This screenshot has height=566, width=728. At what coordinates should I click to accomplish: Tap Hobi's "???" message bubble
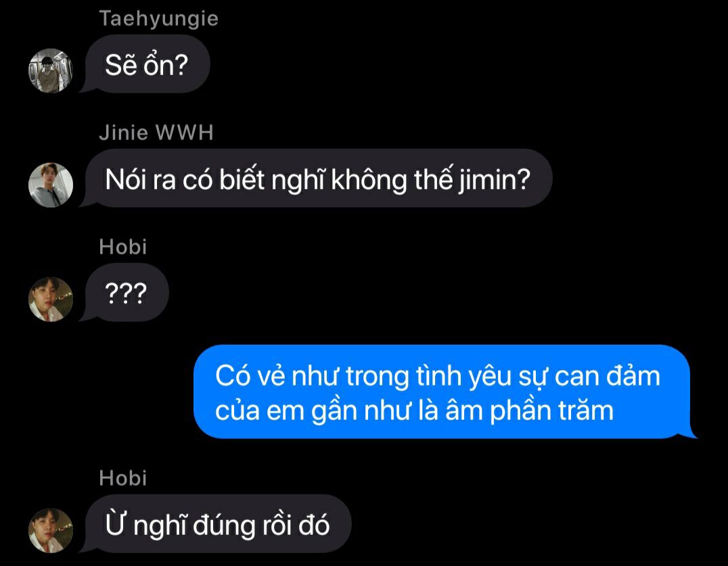pyautogui.click(x=125, y=293)
